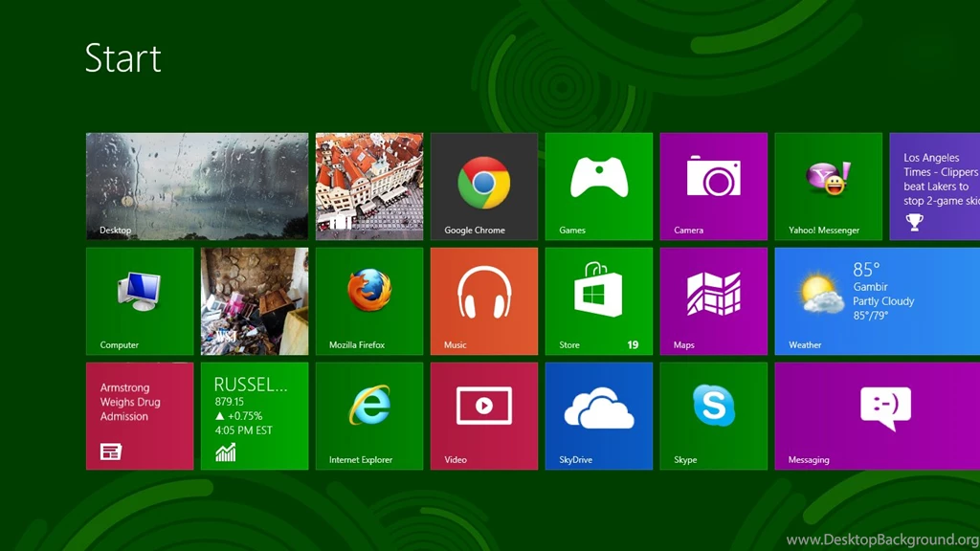Open the Google Chrome tile
Screen dimensions: 980x551
coord(483,187)
